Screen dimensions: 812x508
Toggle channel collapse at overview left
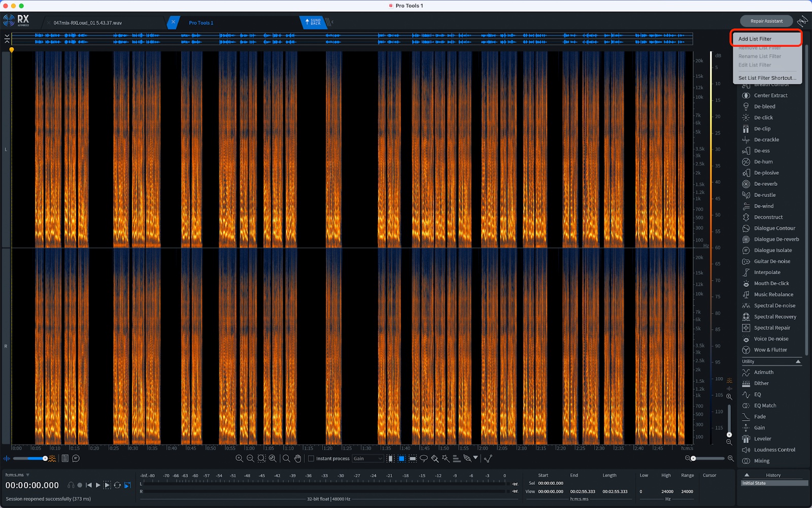point(7,39)
